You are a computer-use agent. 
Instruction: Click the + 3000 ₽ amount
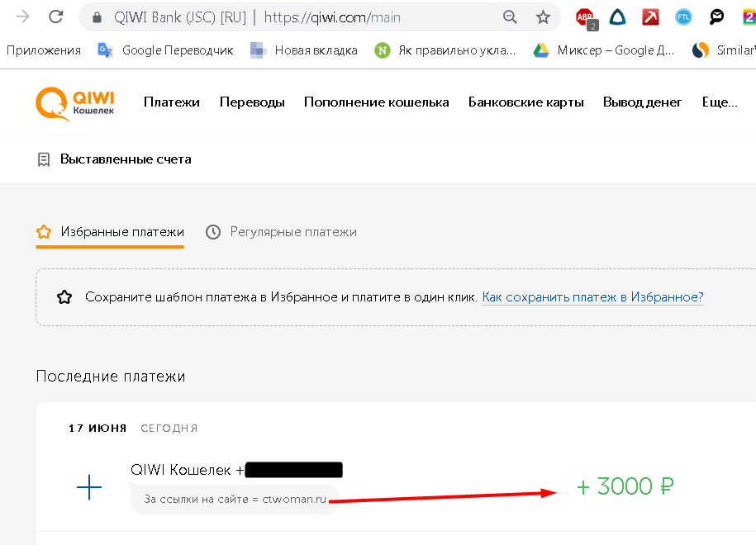(x=625, y=486)
